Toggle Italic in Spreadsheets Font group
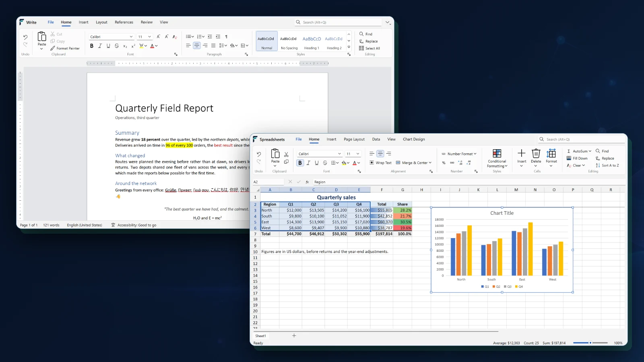 click(308, 163)
